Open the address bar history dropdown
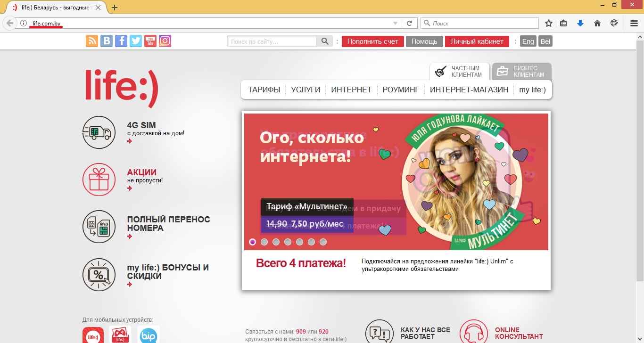Image resolution: width=644 pixels, height=343 pixels. tap(396, 23)
